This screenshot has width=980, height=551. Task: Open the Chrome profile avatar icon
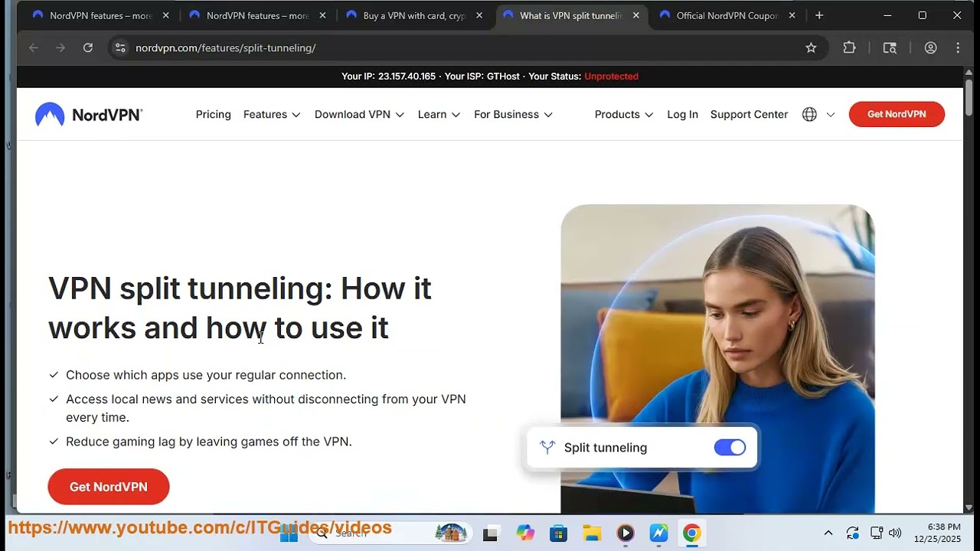tap(931, 47)
